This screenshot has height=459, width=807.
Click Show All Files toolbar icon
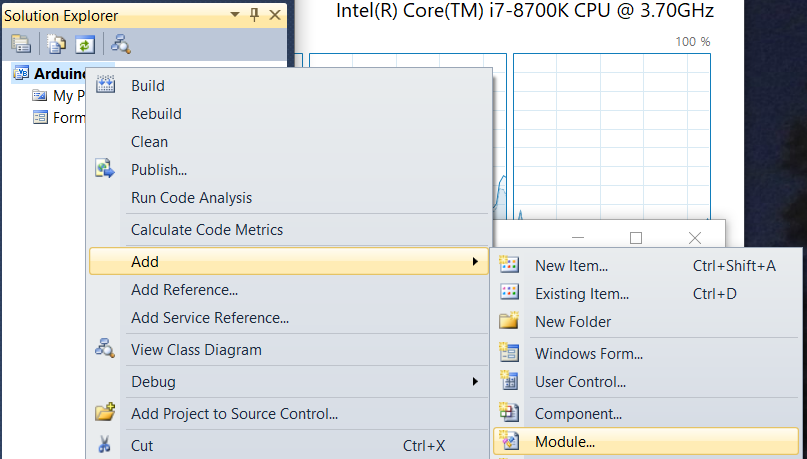point(56,44)
